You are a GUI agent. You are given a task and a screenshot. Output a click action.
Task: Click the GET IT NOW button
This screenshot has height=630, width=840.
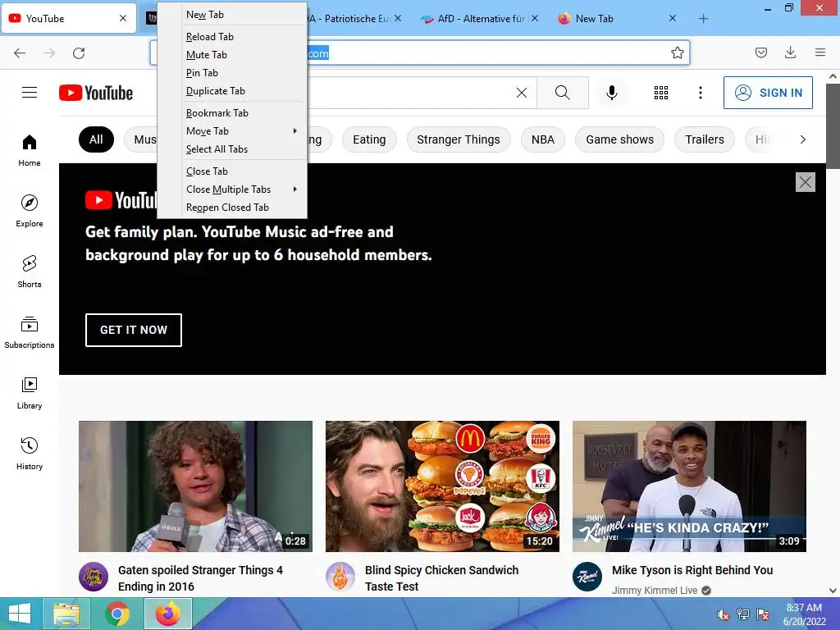click(x=134, y=330)
